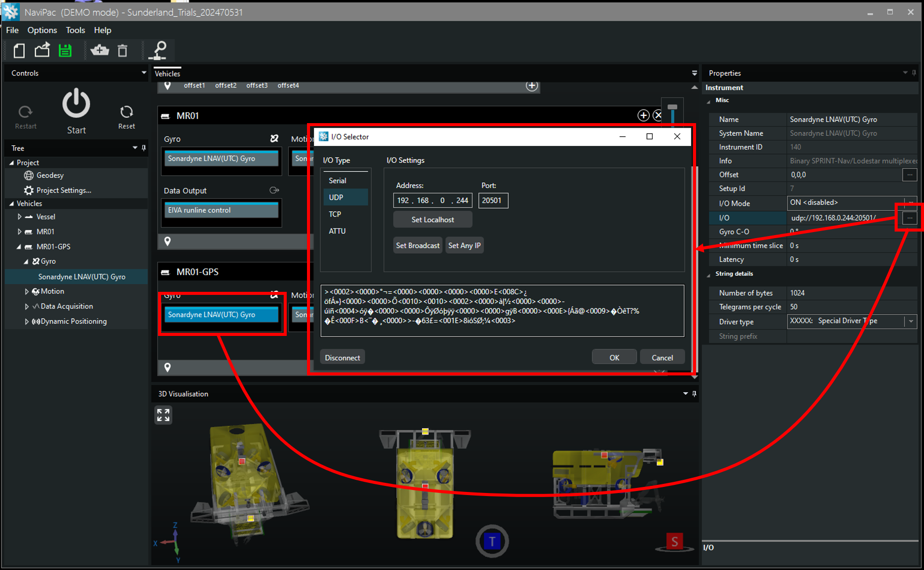The width and height of the screenshot is (924, 570).
Task: Click the Port input field
Action: tap(493, 200)
